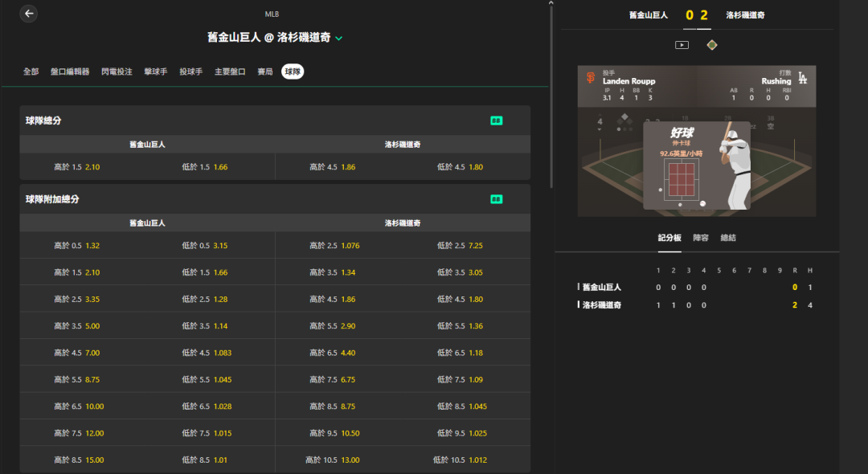Switch to the 擊球手 tab
This screenshot has width=868, height=474.
pos(156,72)
